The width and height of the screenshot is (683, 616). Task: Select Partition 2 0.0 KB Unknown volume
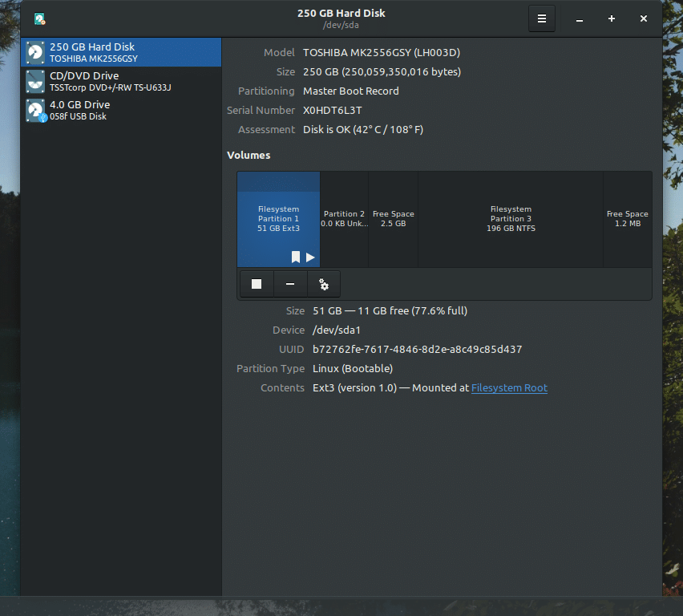point(344,219)
